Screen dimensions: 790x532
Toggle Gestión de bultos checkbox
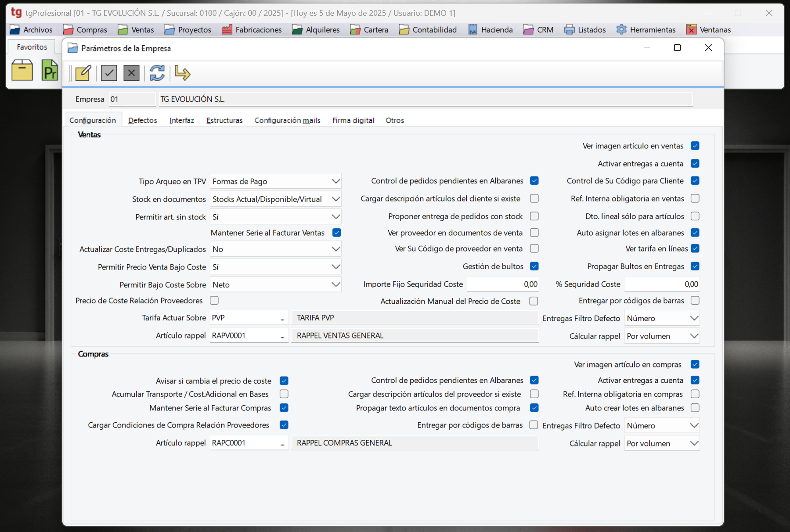(534, 266)
